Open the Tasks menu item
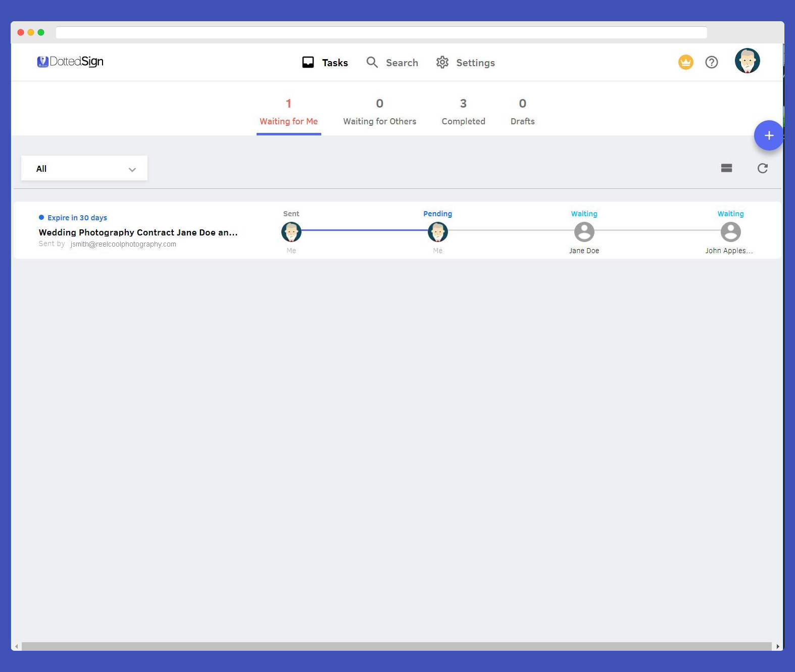The height and width of the screenshot is (672, 795). [325, 63]
